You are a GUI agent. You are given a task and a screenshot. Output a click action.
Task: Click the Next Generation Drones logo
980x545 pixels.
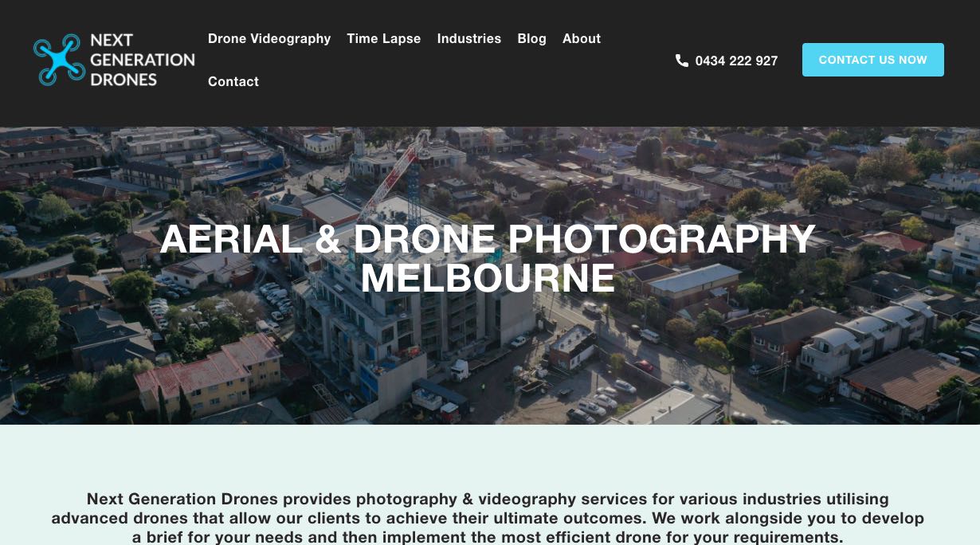click(114, 60)
